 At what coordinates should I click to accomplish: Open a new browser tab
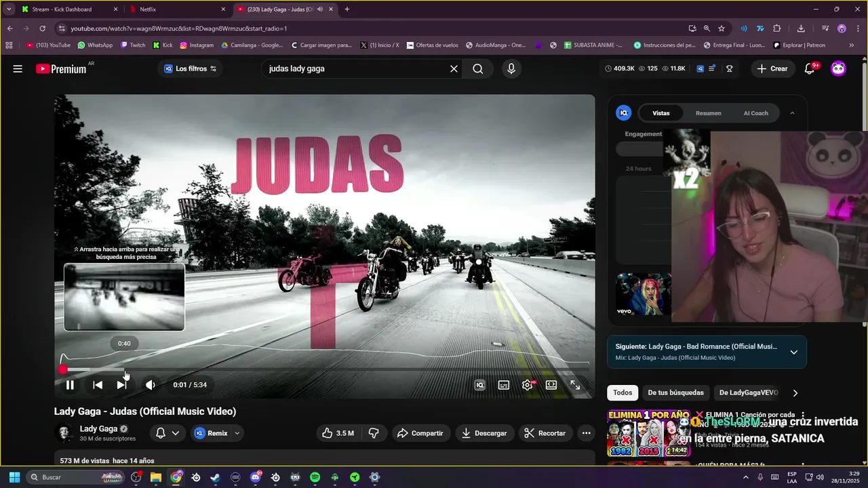click(347, 9)
